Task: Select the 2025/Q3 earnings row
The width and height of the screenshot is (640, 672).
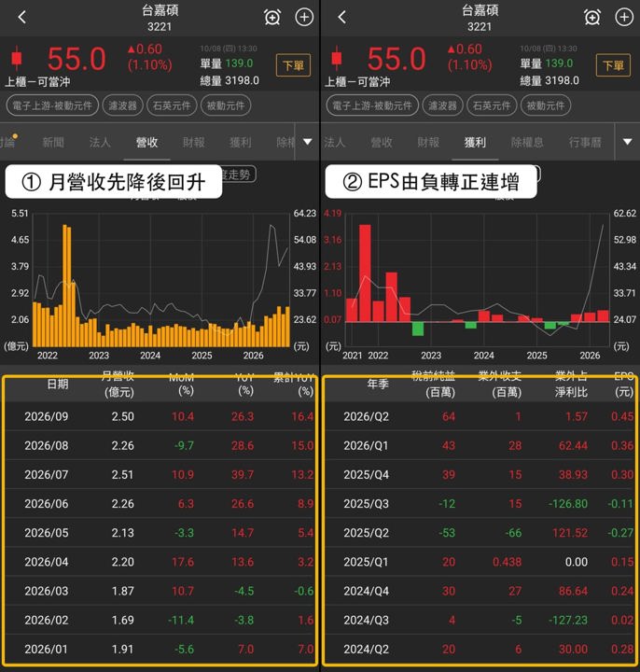Action: (x=480, y=504)
